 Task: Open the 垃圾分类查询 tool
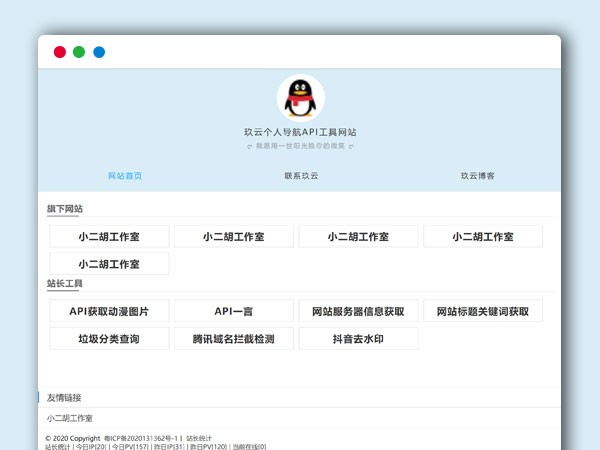[109, 339]
